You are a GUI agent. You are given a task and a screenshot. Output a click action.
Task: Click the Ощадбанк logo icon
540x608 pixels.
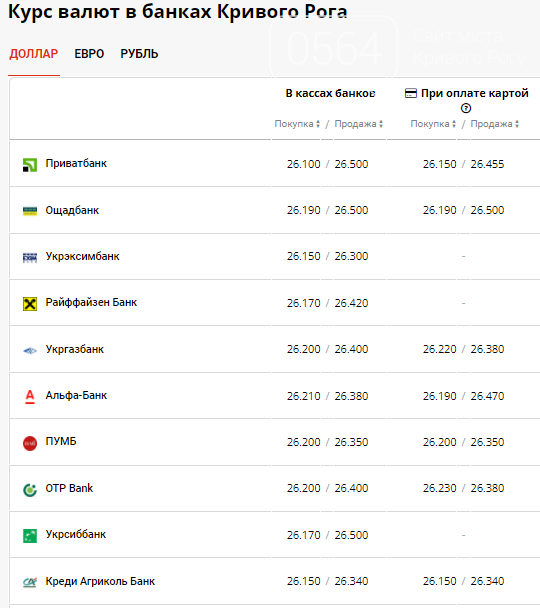tap(30, 211)
